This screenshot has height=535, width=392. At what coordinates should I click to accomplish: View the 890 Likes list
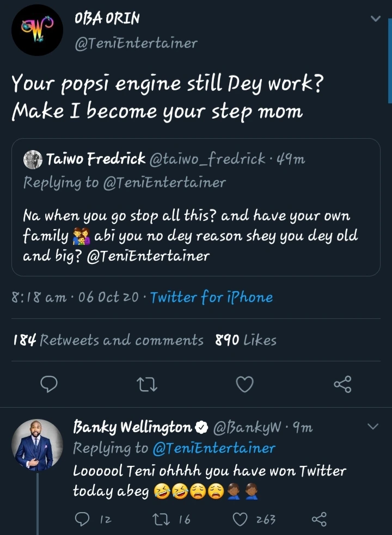point(246,341)
